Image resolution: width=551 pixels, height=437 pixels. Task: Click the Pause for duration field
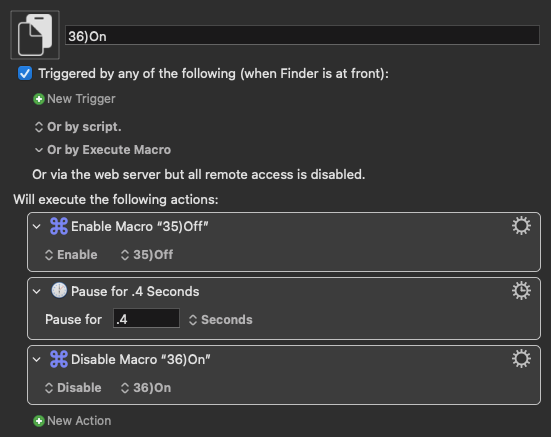(x=146, y=319)
